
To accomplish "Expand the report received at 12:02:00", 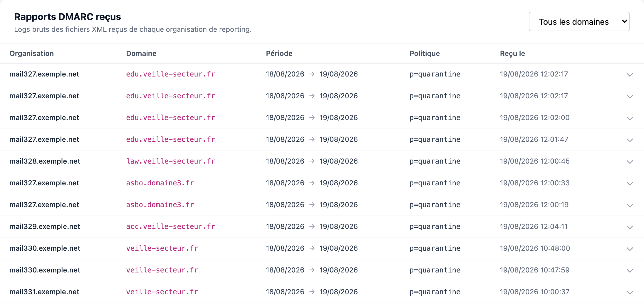I will (630, 118).
